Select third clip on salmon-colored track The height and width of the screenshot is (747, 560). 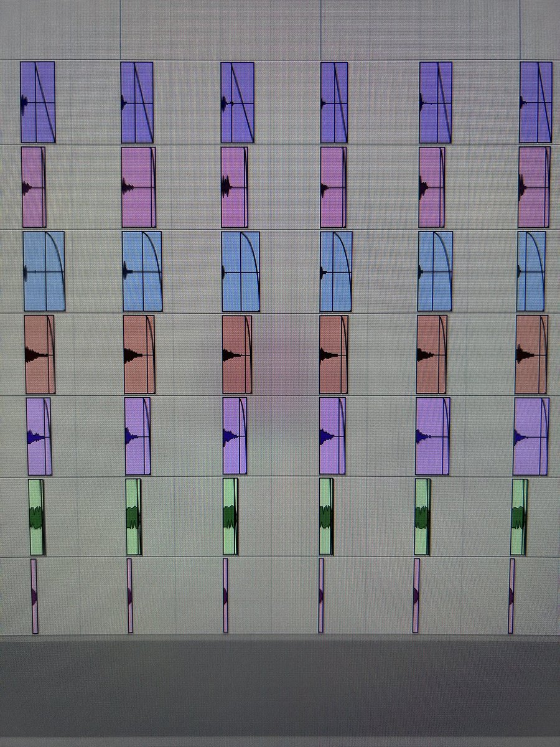(237, 355)
